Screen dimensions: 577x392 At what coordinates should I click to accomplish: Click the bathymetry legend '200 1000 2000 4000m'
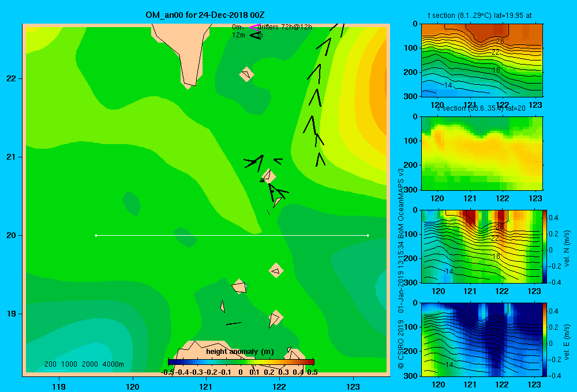tap(84, 364)
